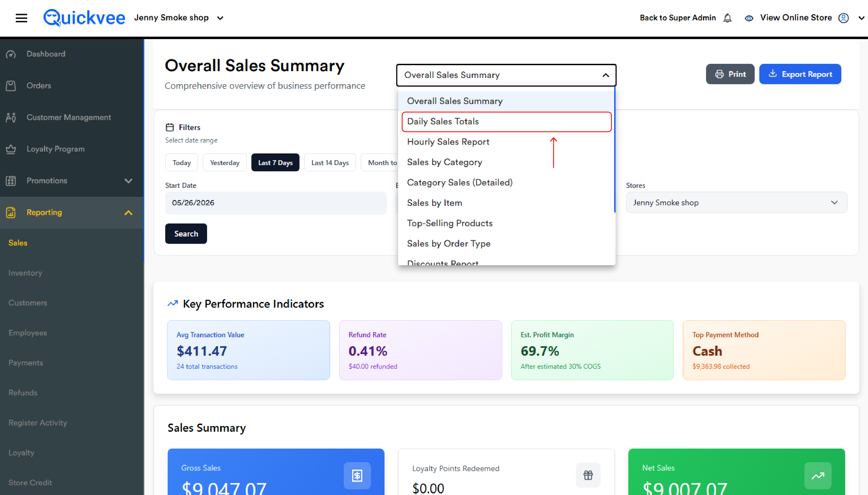868x495 pixels.
Task: Collapse the Reporting submenu chevron
Action: click(128, 213)
